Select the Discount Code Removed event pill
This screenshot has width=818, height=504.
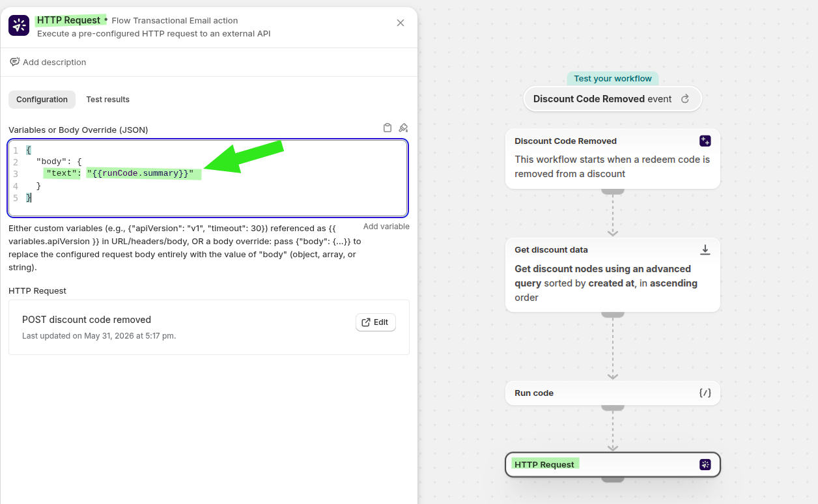(x=613, y=99)
